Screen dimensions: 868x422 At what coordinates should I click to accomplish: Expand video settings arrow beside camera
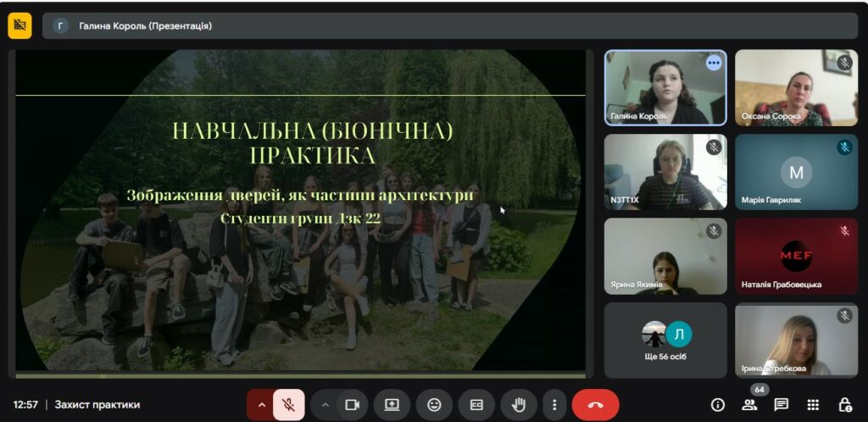coord(325,405)
